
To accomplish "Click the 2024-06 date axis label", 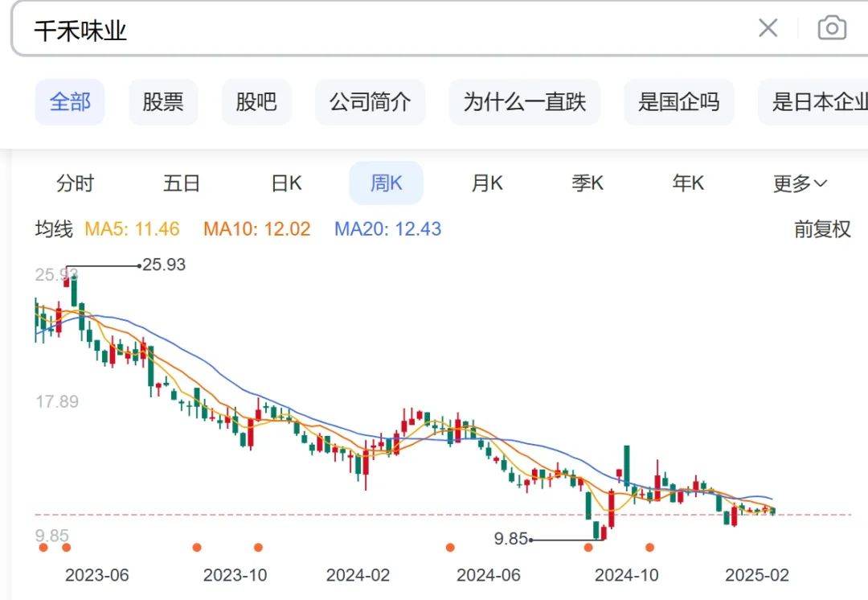I will click(x=489, y=575).
